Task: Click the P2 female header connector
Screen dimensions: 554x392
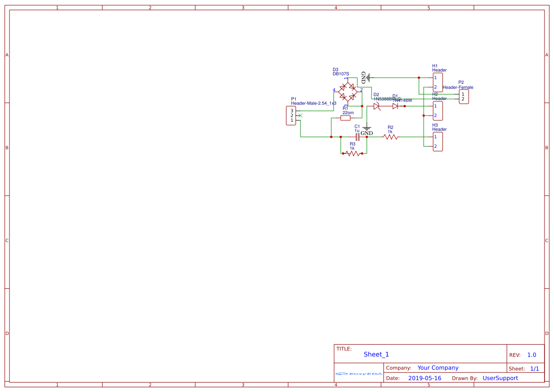Action: point(463,97)
